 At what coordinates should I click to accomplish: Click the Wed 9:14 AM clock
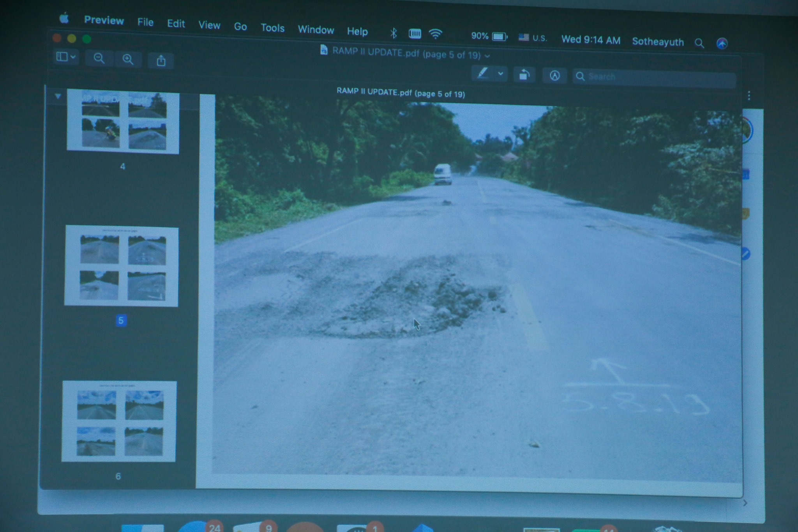click(591, 40)
